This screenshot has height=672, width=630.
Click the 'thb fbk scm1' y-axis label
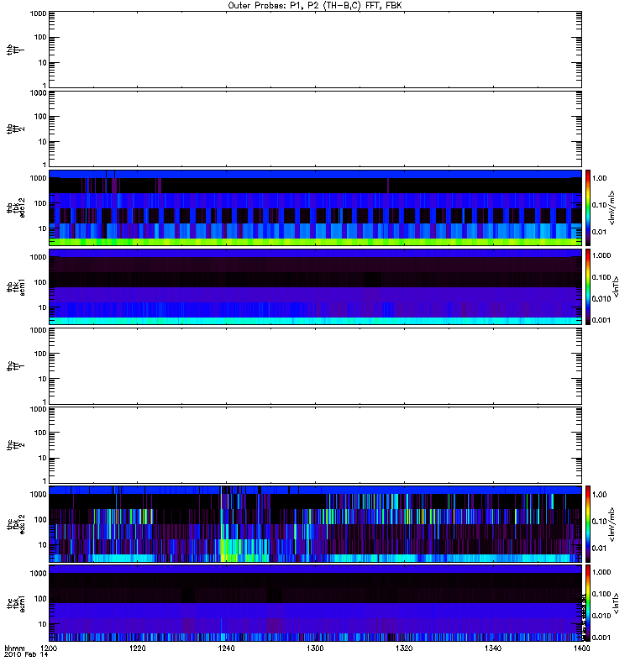point(16,286)
